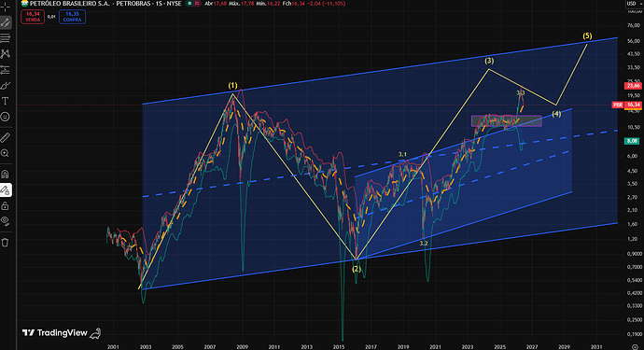Screen dimensions: 644x350
Task: Open the Fibonacci and Gann tools
Action: pyautogui.click(x=6, y=38)
